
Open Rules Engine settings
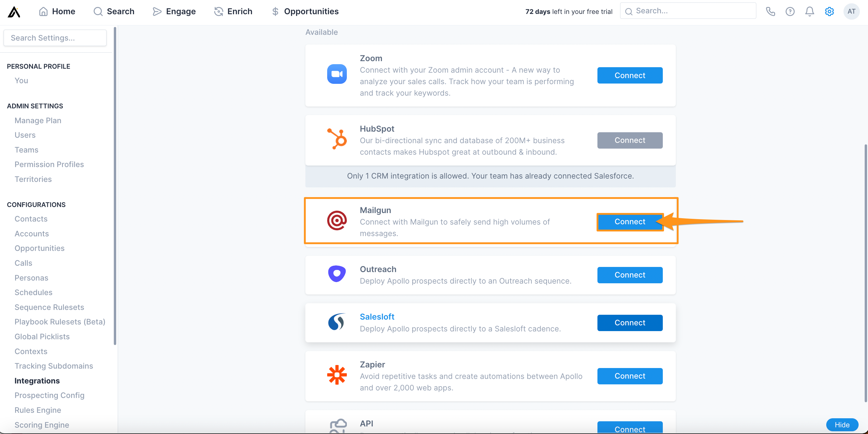(38, 410)
